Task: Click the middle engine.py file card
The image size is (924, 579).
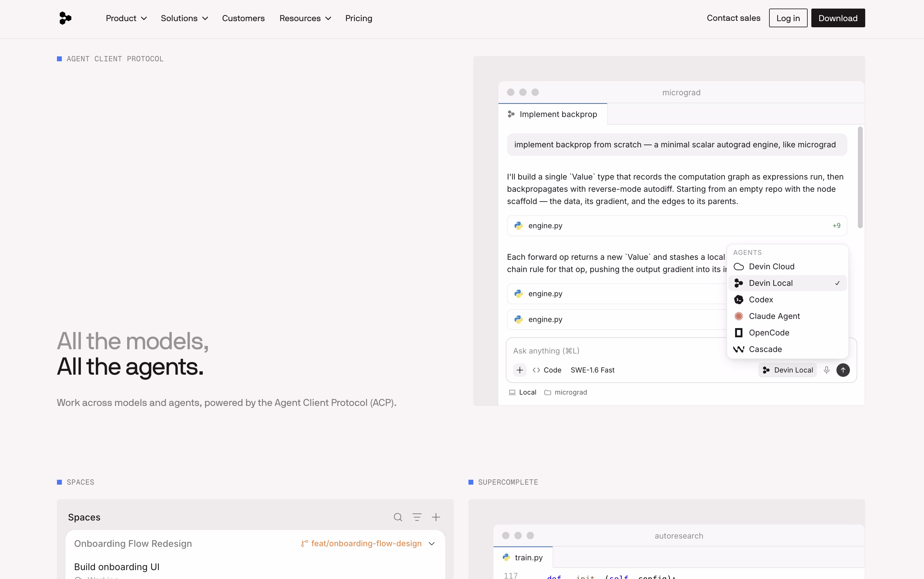Action: pos(617,294)
